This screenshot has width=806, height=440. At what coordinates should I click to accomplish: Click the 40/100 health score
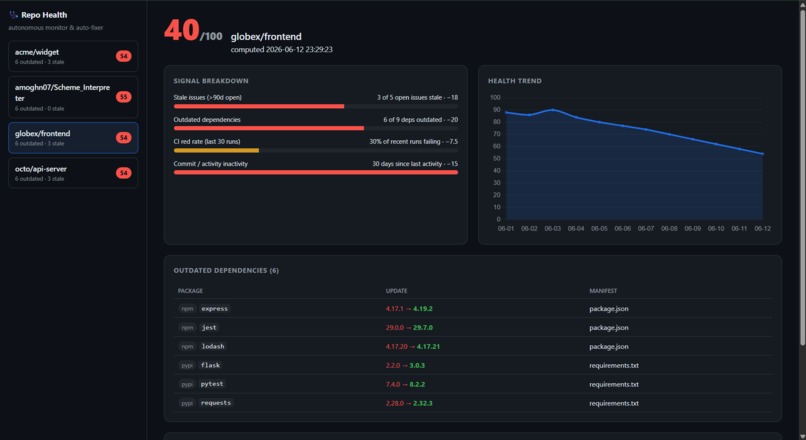click(x=193, y=31)
